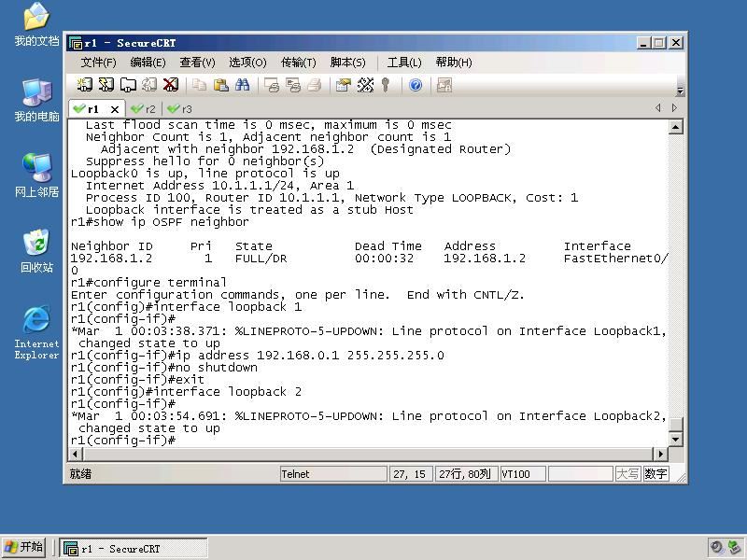
Task: Click the VT100 status bar field
Action: pyautogui.click(x=523, y=474)
